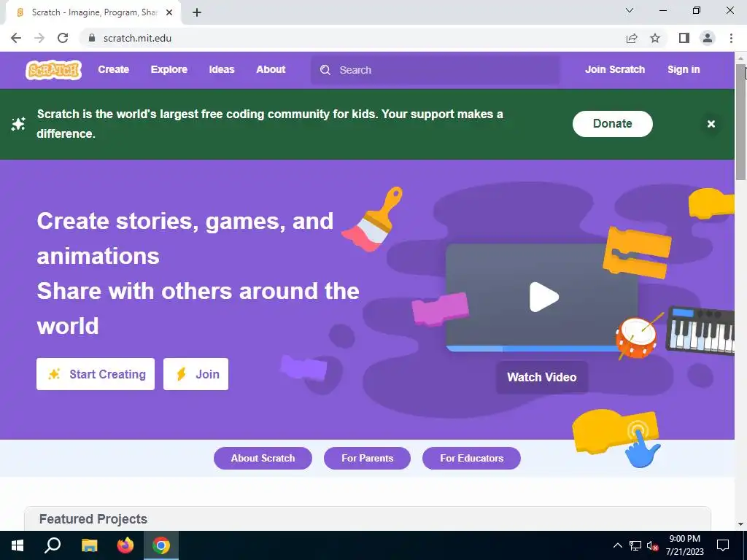This screenshot has width=747, height=560.
Task: Open the tab search chevron
Action: pyautogui.click(x=630, y=10)
